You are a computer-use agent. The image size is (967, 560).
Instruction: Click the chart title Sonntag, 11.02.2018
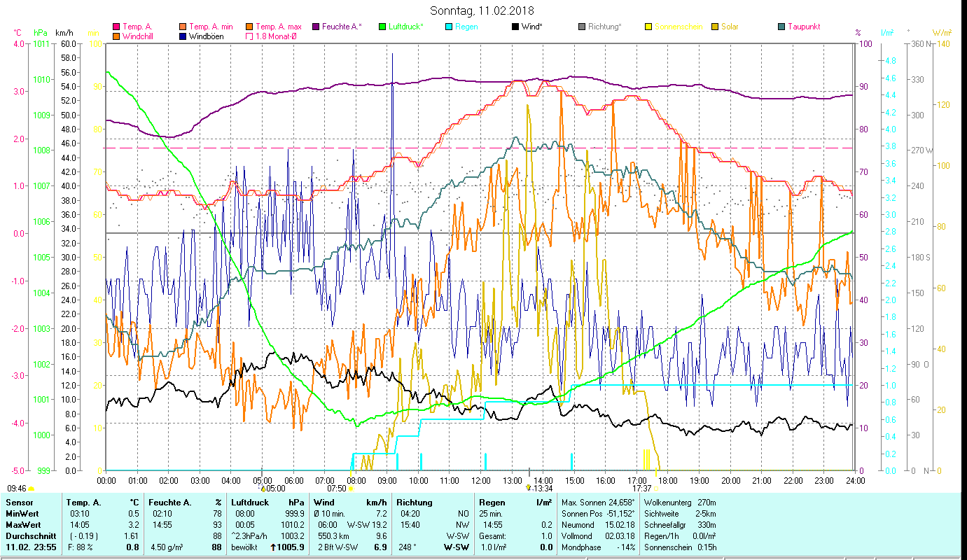482,10
